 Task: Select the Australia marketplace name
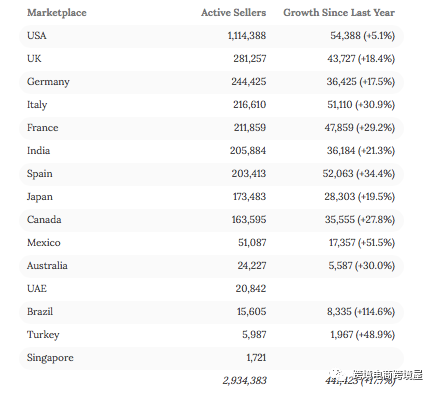pos(47,266)
